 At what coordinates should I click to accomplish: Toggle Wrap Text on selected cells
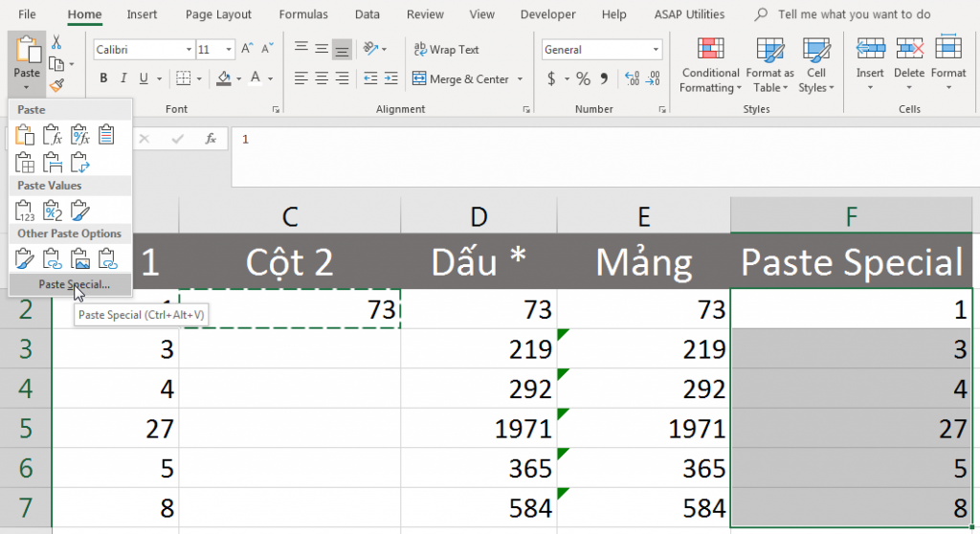click(445, 50)
